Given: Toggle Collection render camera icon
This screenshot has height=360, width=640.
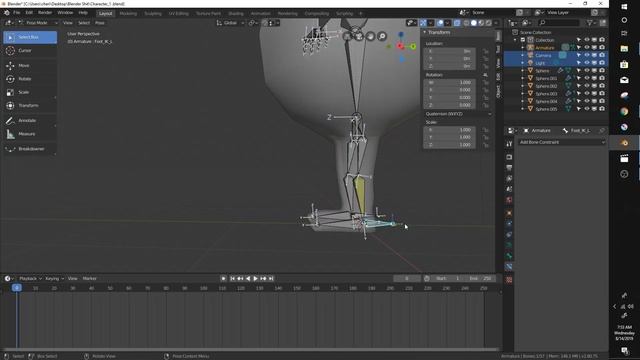Looking at the screenshot, I should [602, 40].
